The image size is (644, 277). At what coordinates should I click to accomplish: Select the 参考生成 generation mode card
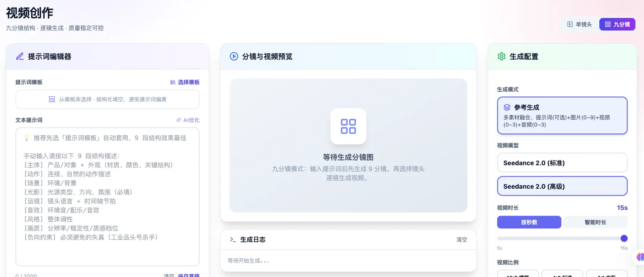click(x=562, y=116)
